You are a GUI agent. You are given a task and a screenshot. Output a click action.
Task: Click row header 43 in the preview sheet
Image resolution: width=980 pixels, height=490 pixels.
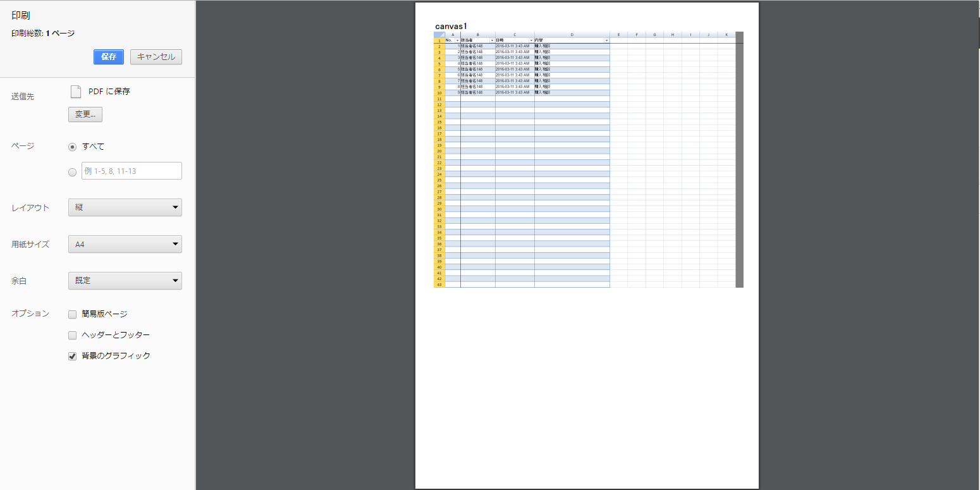(439, 285)
